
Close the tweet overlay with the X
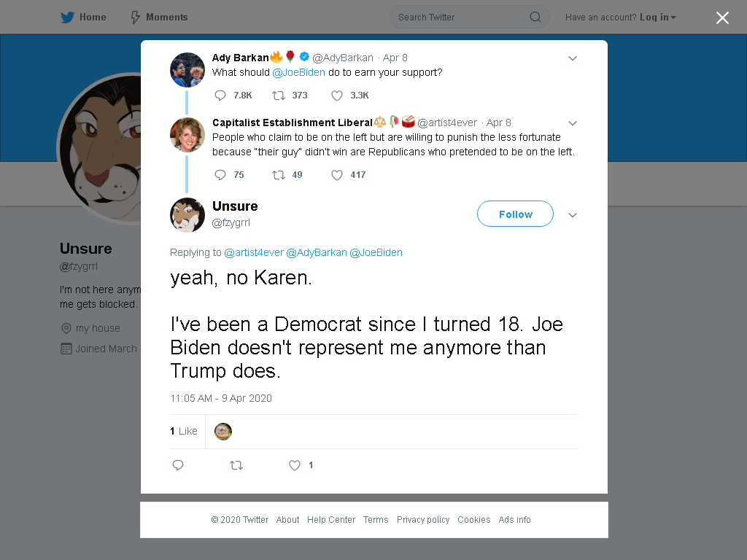[x=722, y=17]
